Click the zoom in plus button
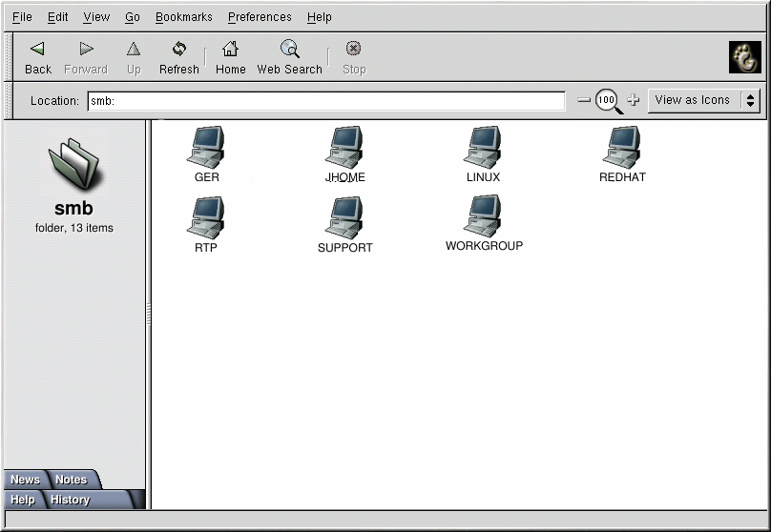 tap(633, 100)
